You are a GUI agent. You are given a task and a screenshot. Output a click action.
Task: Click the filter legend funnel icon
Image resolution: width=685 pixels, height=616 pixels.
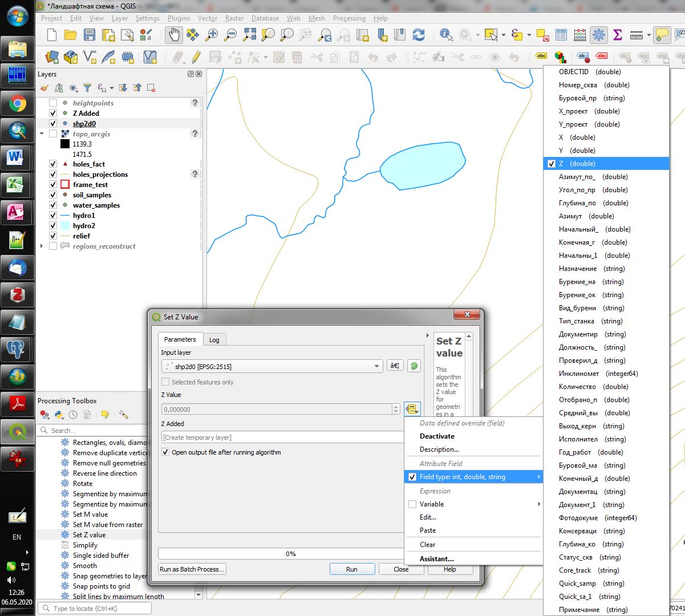click(x=87, y=88)
